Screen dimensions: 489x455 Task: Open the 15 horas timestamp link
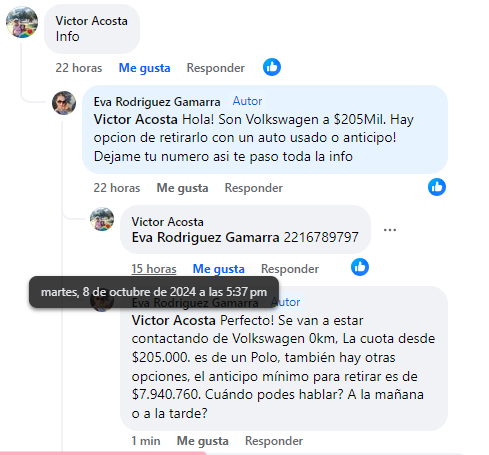click(154, 269)
